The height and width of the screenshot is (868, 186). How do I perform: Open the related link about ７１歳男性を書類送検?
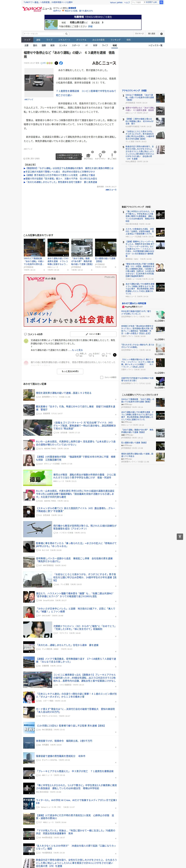pos(86,93)
